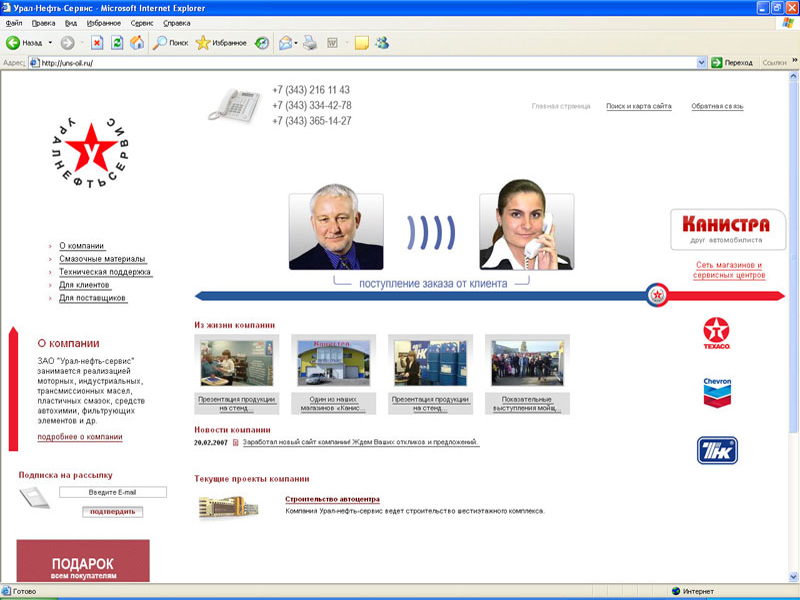Viewport: 800px width, 600px height.
Task: Click the ТНК logo
Action: tap(717, 451)
